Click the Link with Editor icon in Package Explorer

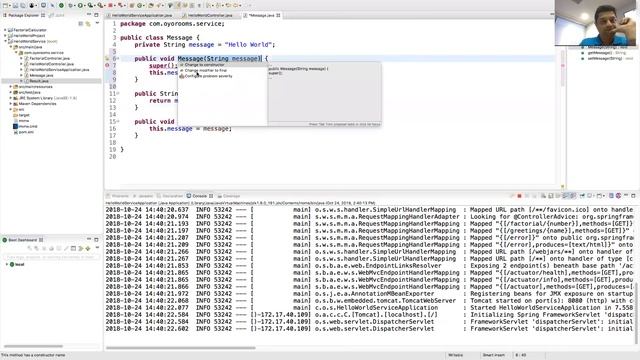click(88, 24)
